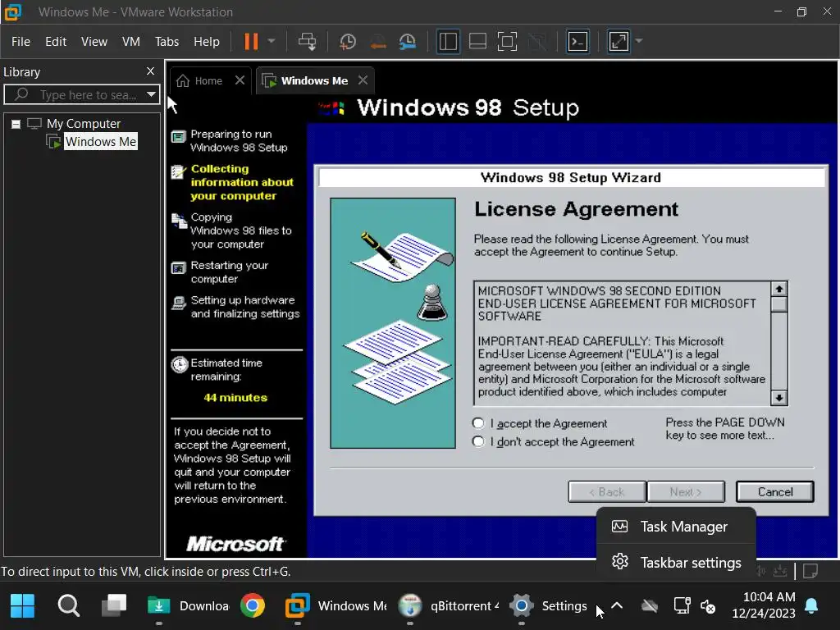
Task: Open the Downloads folder taskbar item
Action: pyautogui.click(x=188, y=606)
